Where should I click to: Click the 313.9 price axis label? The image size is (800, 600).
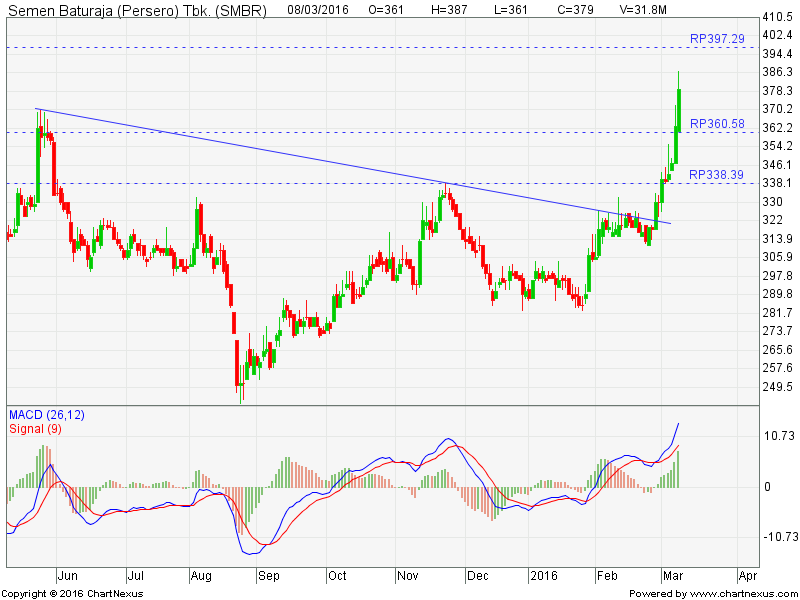[778, 239]
